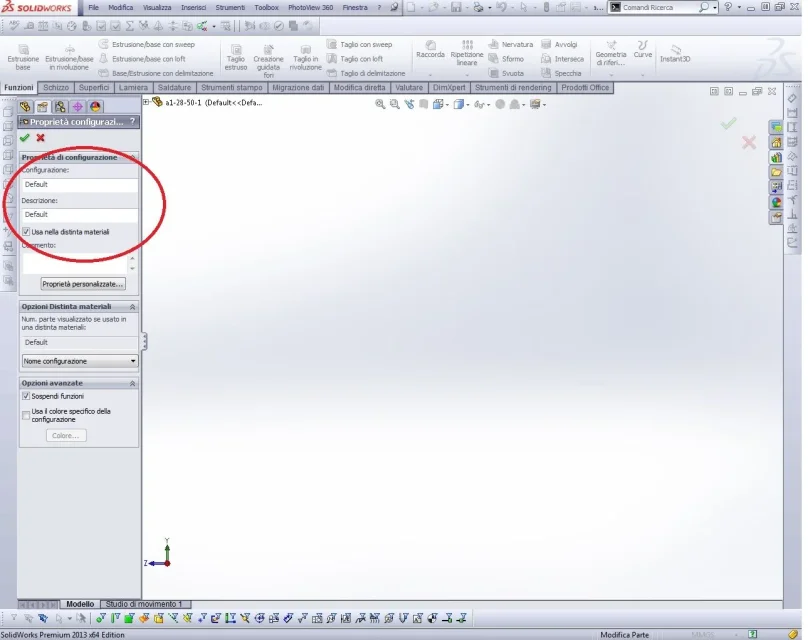This screenshot has height=640, width=808.
Task: Click the red X to cancel configuration properties
Action: point(40,138)
